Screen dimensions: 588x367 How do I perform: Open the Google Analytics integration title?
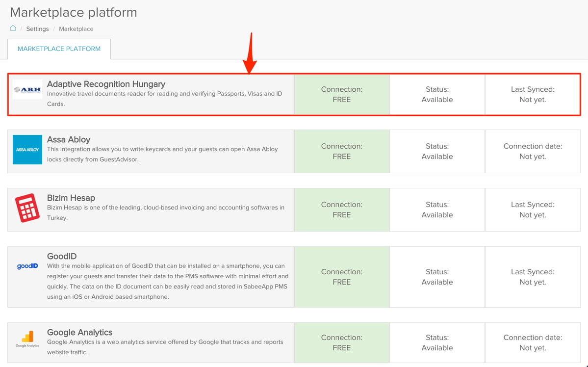(x=79, y=333)
